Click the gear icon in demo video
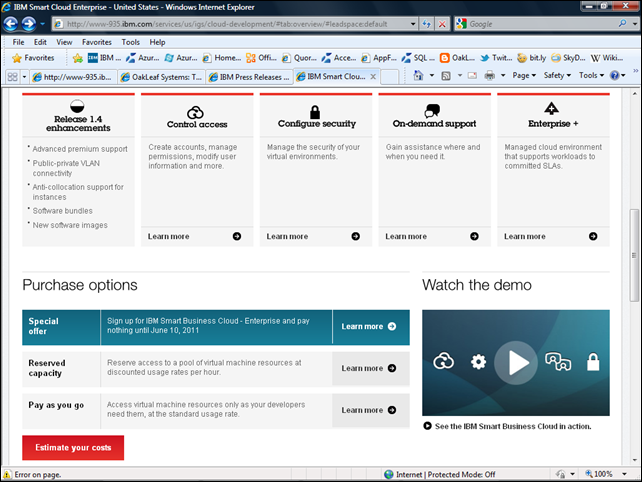 click(478, 362)
